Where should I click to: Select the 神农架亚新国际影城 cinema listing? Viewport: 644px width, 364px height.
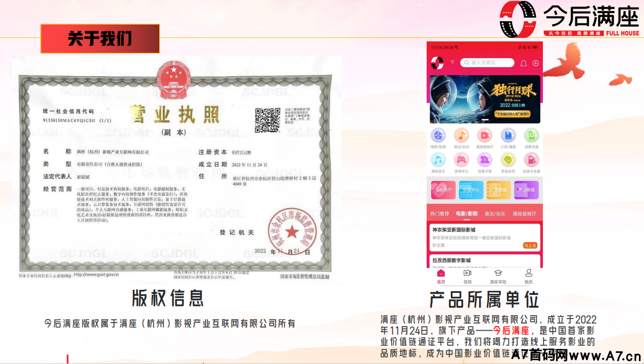(x=485, y=237)
